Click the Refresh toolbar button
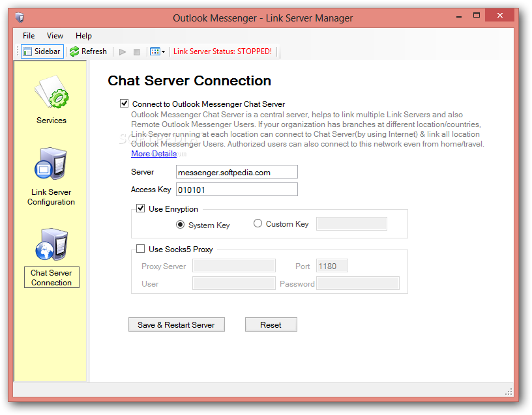 [x=88, y=51]
